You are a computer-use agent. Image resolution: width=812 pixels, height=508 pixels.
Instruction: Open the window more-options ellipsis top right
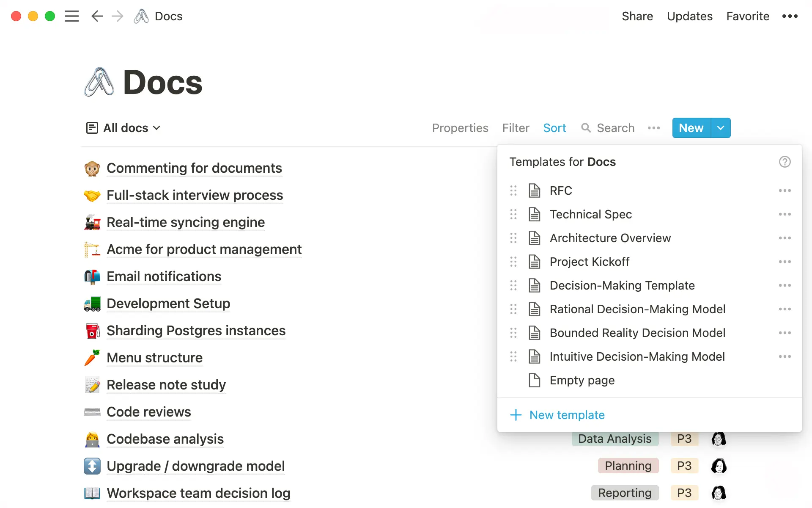pyautogui.click(x=790, y=16)
